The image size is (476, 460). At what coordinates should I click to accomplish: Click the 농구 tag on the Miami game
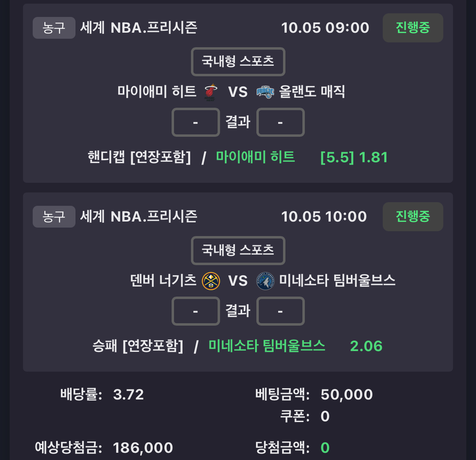54,28
